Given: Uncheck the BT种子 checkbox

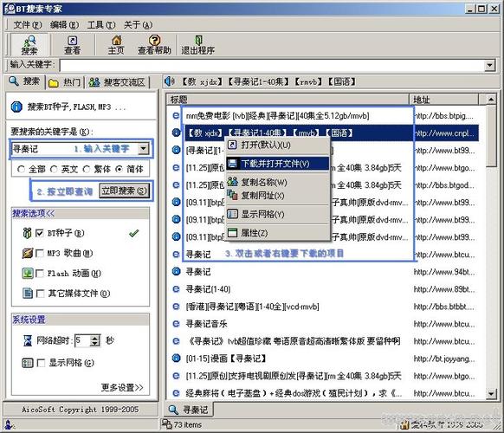Looking at the screenshot, I should click(x=40, y=233).
